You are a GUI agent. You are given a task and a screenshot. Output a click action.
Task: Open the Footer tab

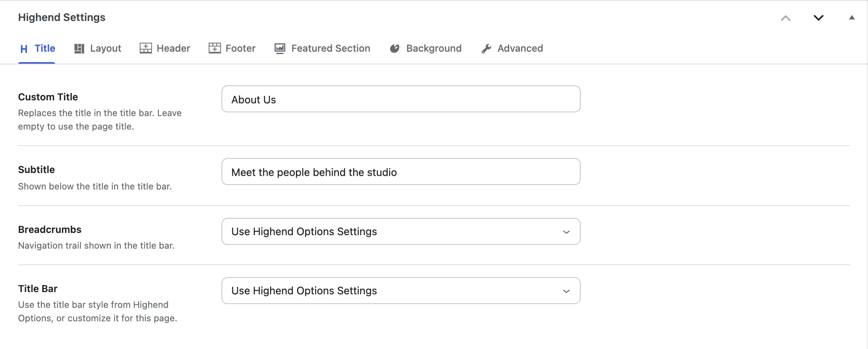click(x=232, y=49)
